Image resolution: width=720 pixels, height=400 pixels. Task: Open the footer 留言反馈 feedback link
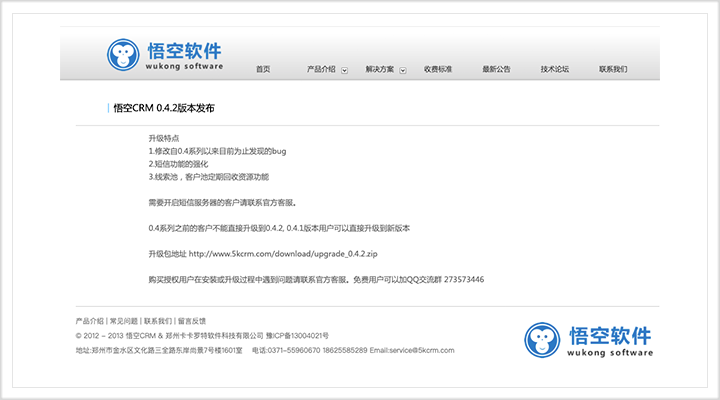pos(191,321)
